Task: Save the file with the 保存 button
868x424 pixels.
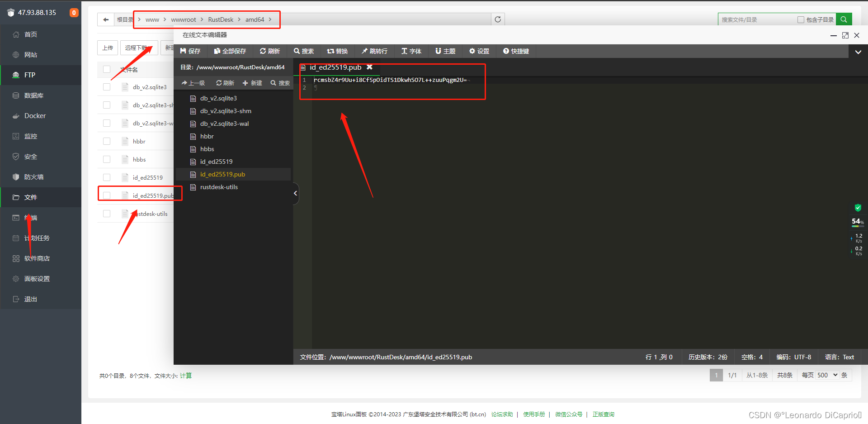Action: coord(190,51)
